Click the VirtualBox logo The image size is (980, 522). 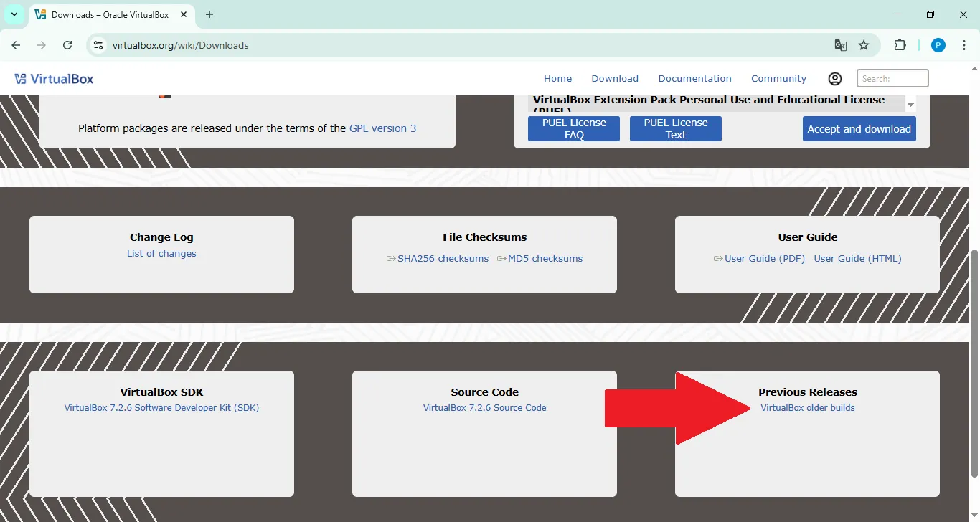click(x=54, y=78)
